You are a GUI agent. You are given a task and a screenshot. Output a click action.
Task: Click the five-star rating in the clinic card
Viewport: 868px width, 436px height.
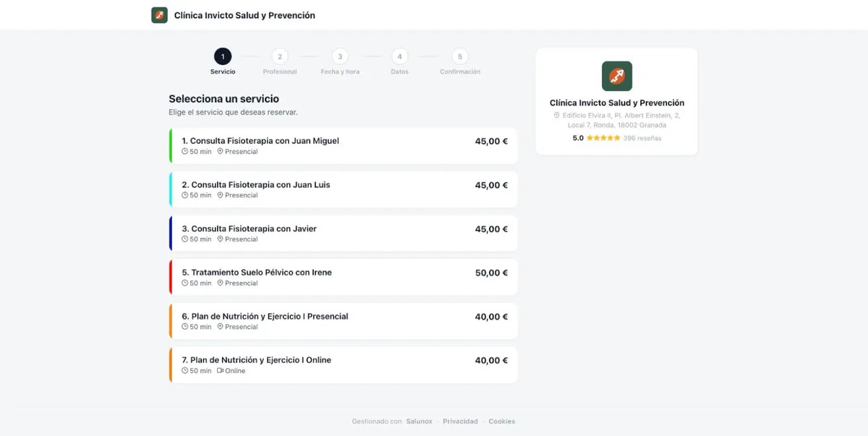click(x=603, y=138)
